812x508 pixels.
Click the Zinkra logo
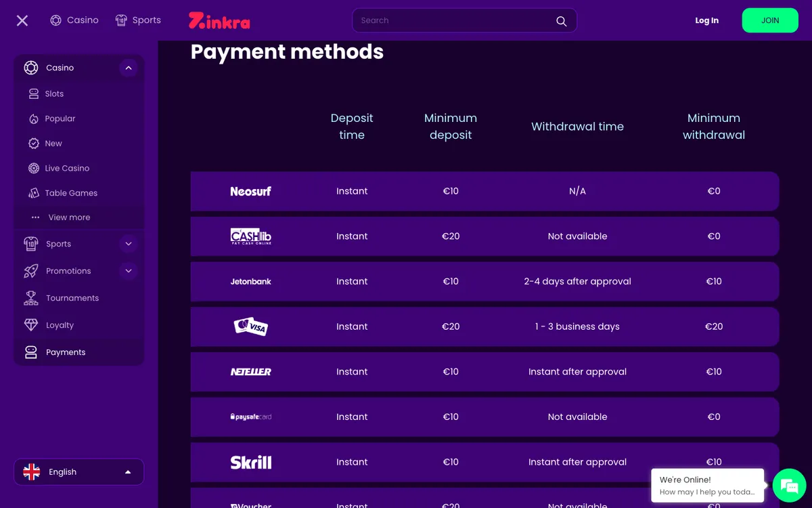coord(219,20)
